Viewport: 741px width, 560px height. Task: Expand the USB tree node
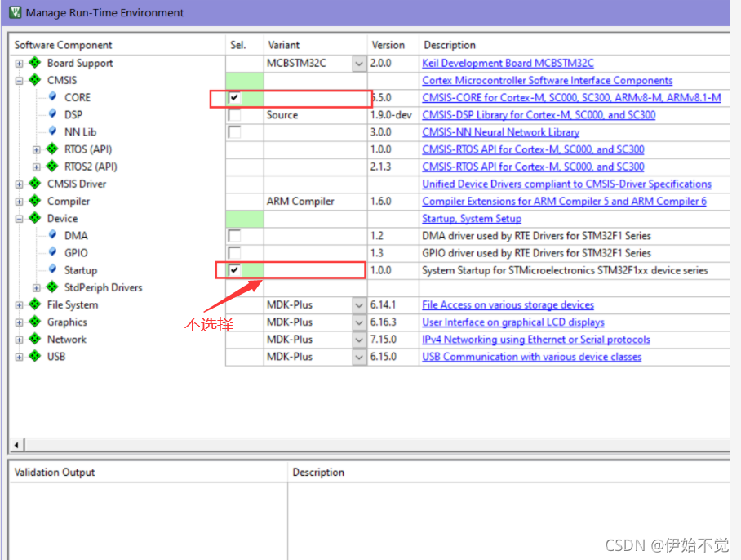pos(19,358)
